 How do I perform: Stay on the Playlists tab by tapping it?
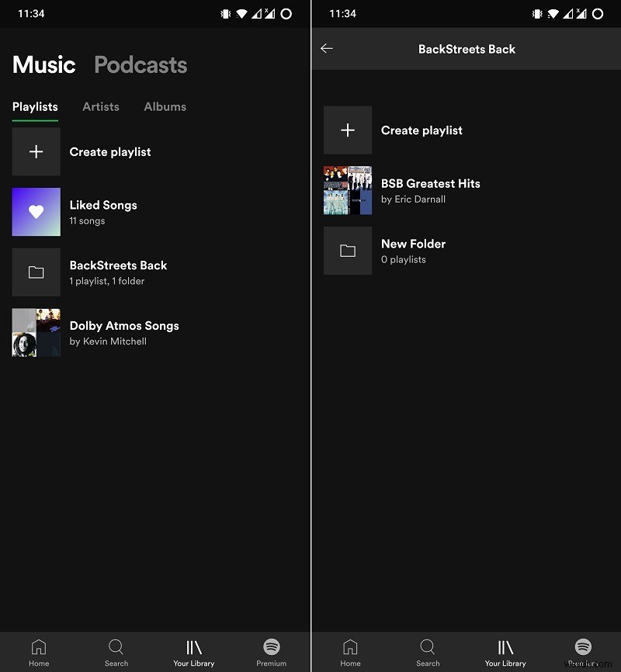(x=35, y=106)
